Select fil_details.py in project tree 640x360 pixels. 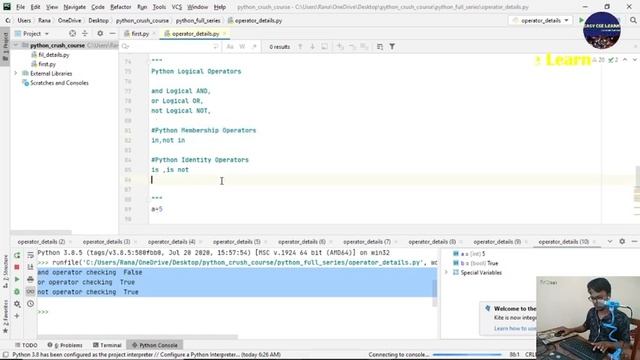click(53, 55)
